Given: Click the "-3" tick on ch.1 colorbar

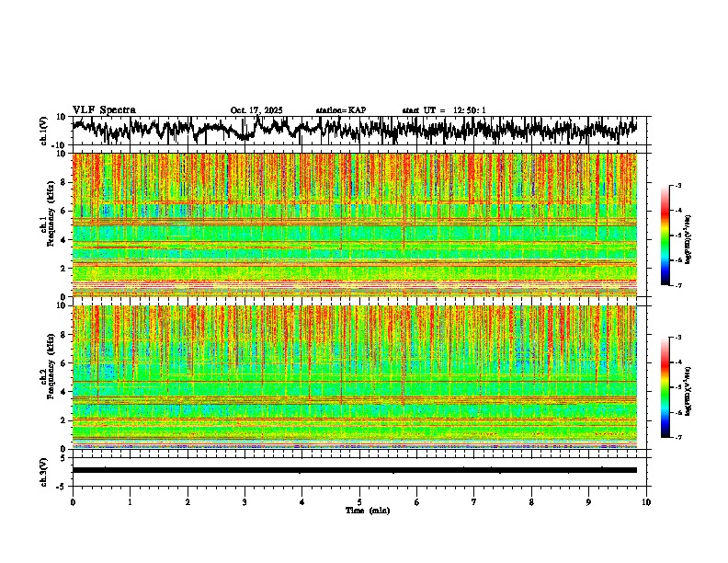Looking at the screenshot, I should 677,185.
